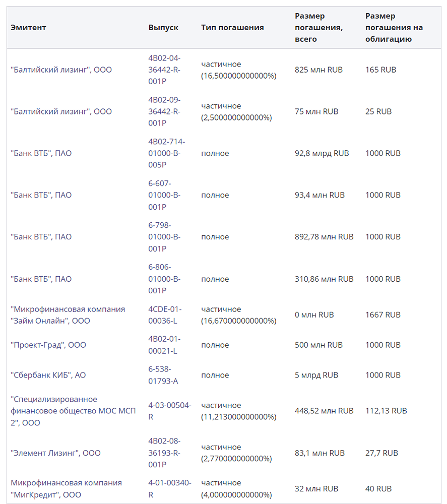Click Специализированное финансовое общество МОС МСП 2 link
The image size is (447, 504).
[73, 411]
